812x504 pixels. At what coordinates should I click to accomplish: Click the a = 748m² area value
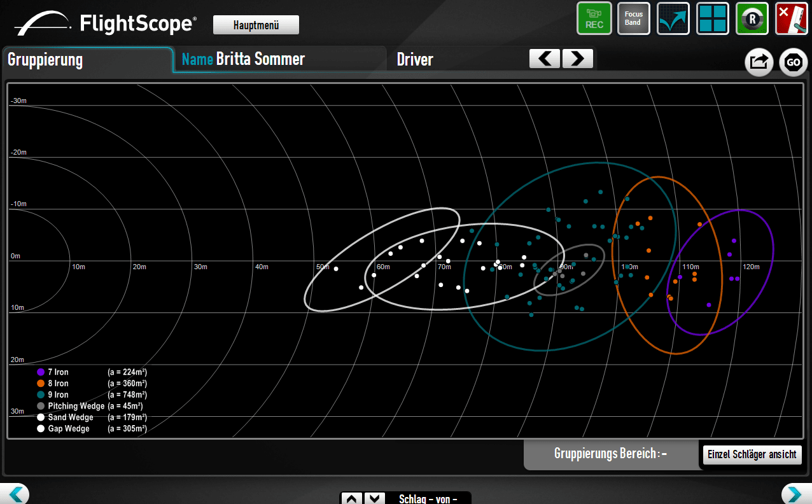(x=127, y=395)
